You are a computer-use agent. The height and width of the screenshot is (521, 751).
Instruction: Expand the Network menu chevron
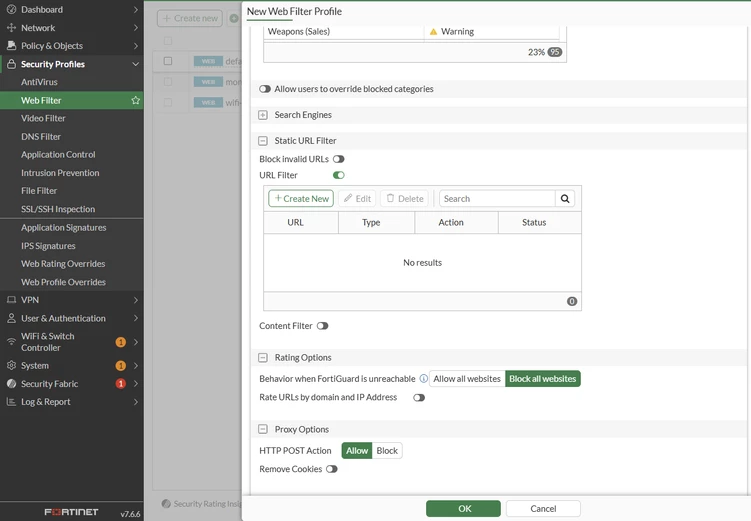pyautogui.click(x=136, y=28)
